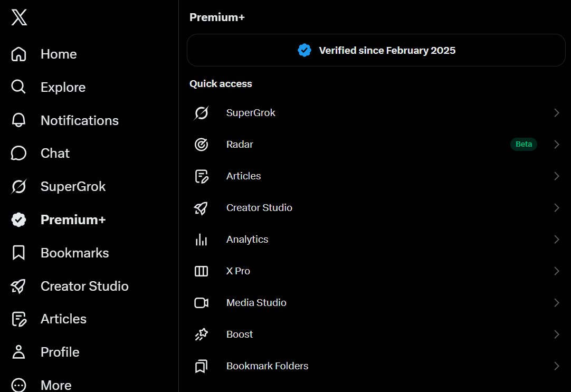Click the Articles icon in Quick access
The image size is (571, 392).
click(x=202, y=176)
